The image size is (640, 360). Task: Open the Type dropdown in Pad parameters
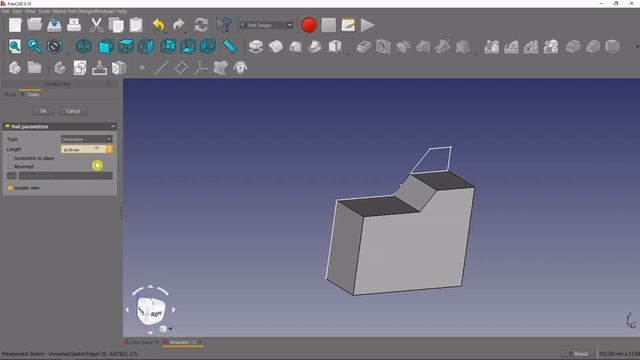(x=87, y=139)
